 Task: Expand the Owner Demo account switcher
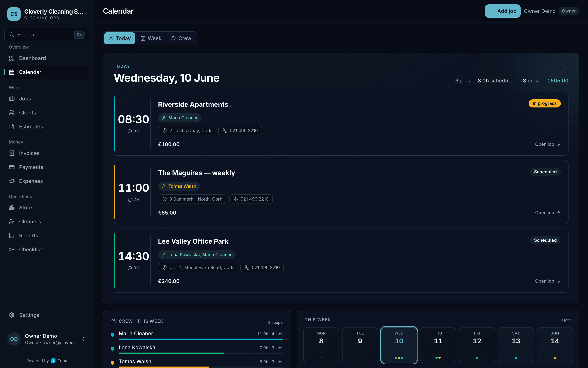click(84, 339)
